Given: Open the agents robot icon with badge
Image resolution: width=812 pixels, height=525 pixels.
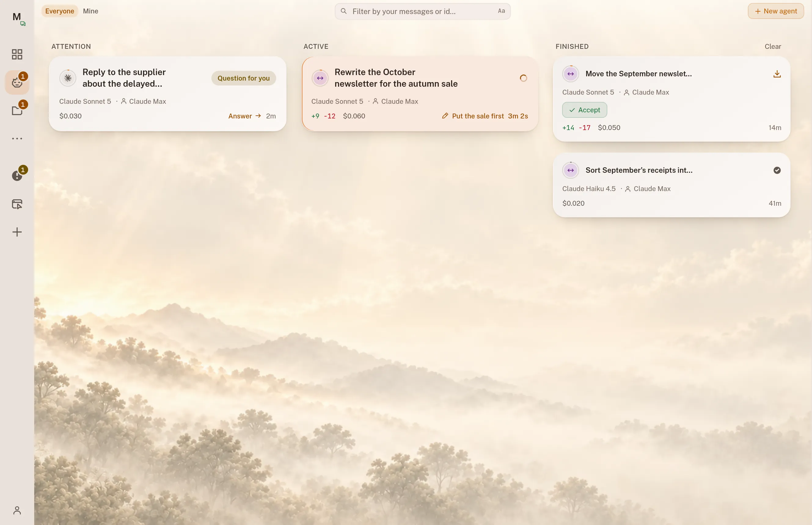Looking at the screenshot, I should 17,82.
